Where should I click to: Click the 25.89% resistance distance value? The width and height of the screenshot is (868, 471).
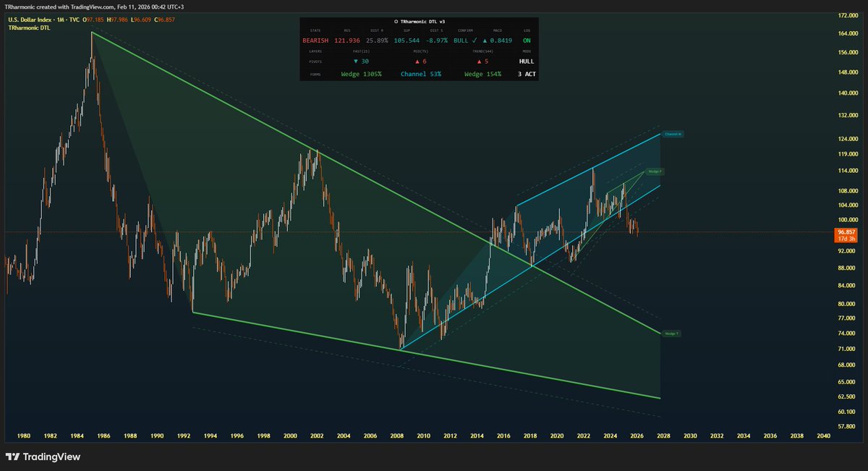(x=377, y=41)
